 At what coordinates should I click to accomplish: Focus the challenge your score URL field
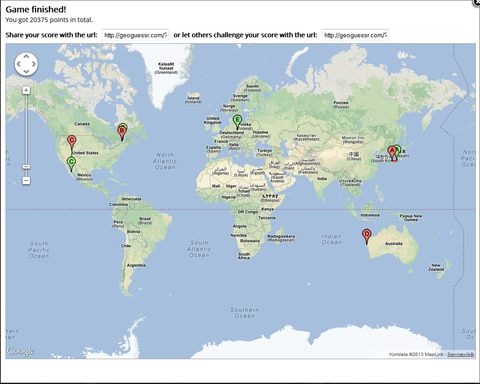(355, 35)
